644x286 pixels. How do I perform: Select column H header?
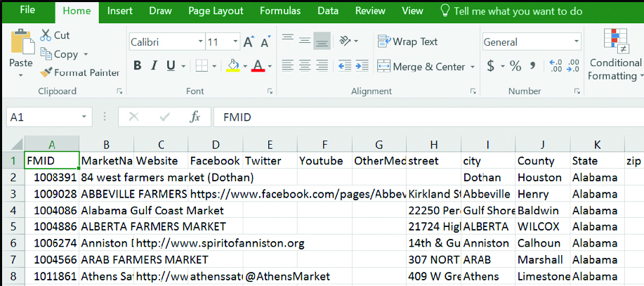tap(434, 144)
